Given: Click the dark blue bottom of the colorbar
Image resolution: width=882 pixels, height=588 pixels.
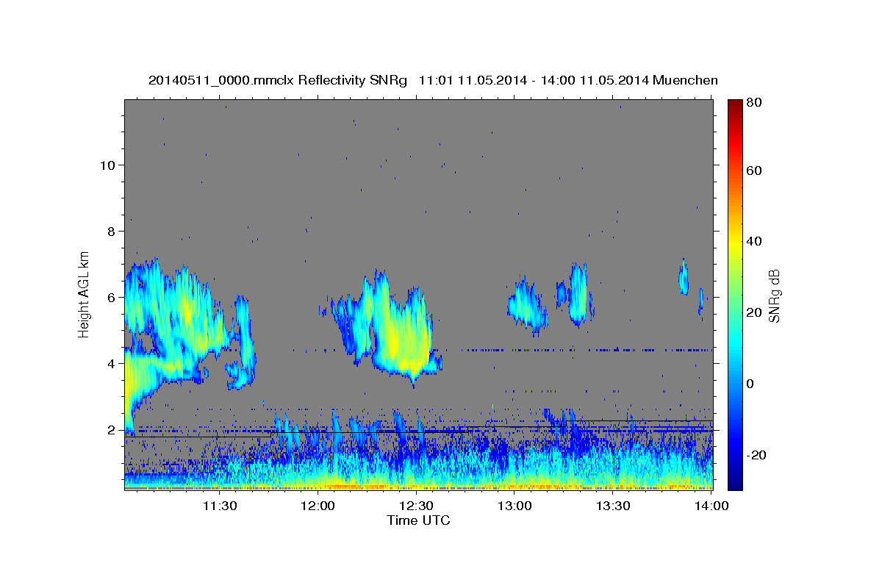Looking at the screenshot, I should click(x=734, y=481).
